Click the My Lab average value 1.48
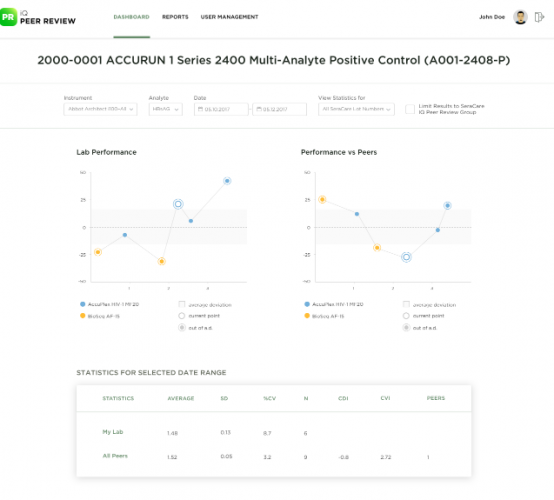554x500 pixels. (x=172, y=433)
